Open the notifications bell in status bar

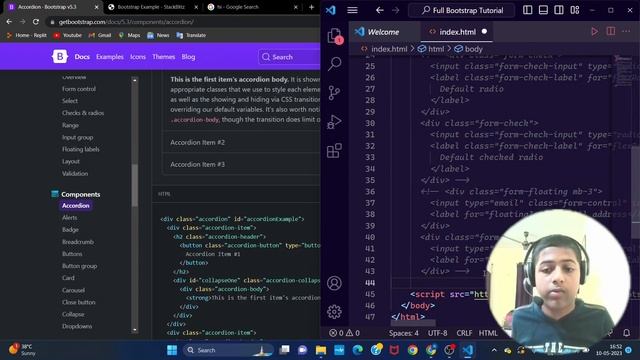click(627, 333)
